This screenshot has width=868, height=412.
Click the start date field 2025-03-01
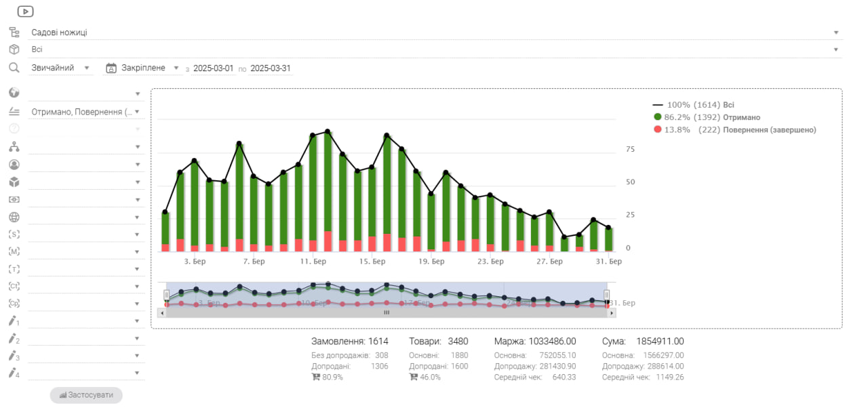[213, 68]
